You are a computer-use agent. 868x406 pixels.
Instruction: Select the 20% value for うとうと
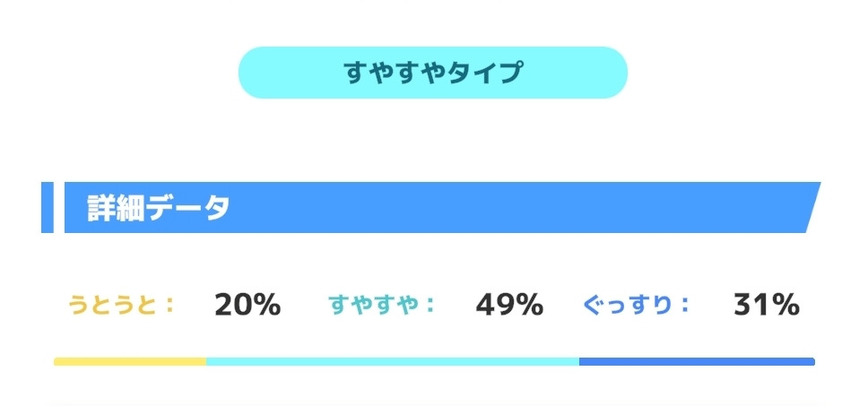[x=247, y=306]
